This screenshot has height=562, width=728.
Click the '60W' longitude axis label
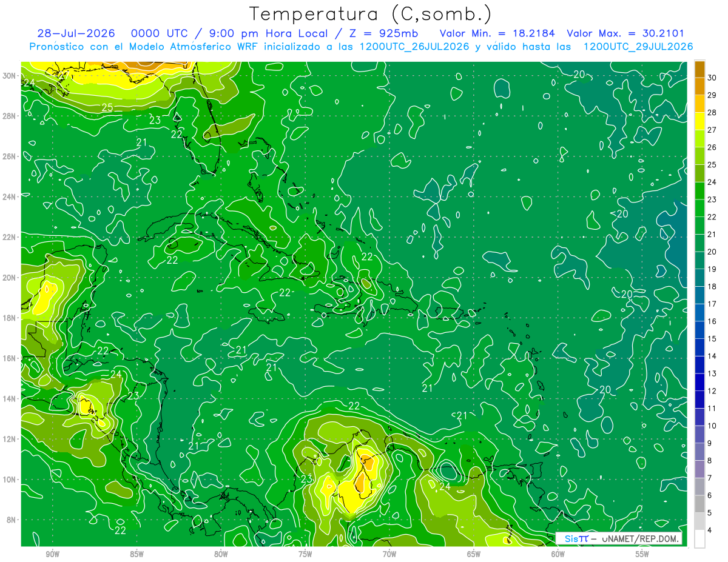tap(558, 554)
